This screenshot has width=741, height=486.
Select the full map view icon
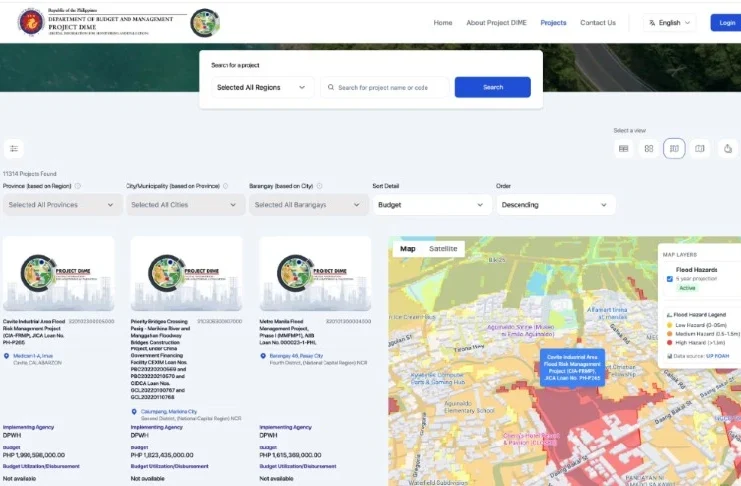coord(699,148)
